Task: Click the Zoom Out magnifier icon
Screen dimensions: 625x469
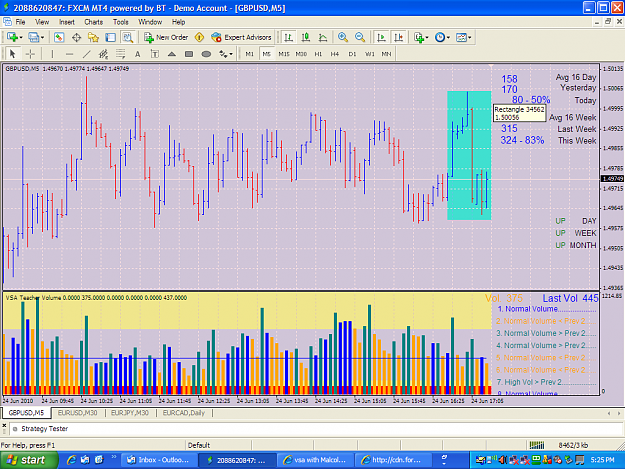Action: pos(360,37)
